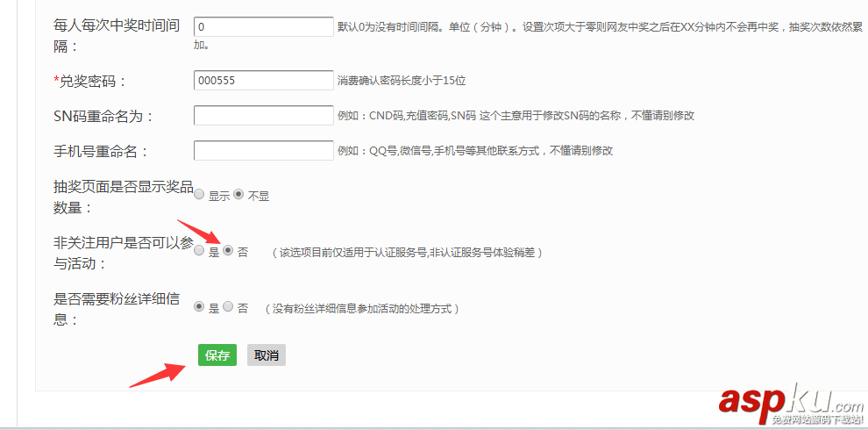868x430 pixels.
Task: Focus the 每人每次中奖时间间隔 input field
Action: point(264,26)
